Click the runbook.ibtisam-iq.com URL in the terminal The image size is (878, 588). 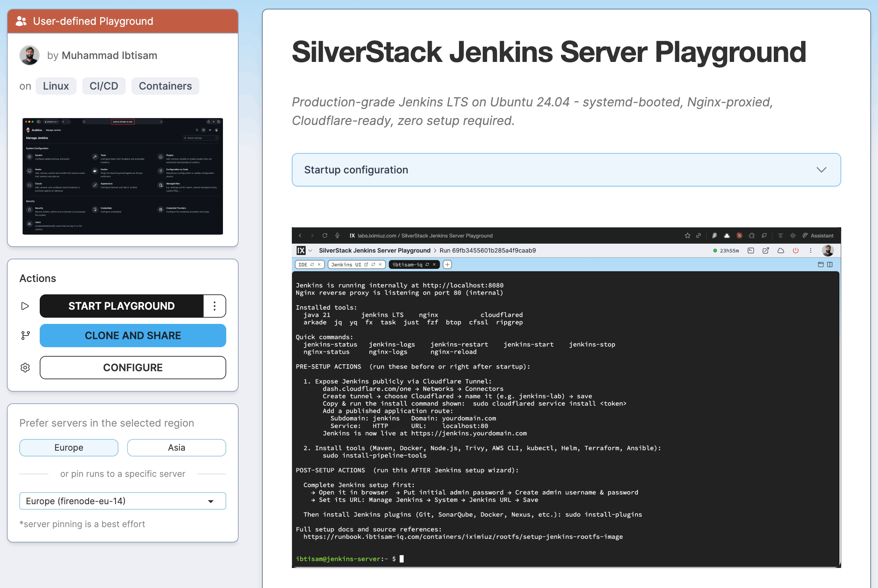463,537
